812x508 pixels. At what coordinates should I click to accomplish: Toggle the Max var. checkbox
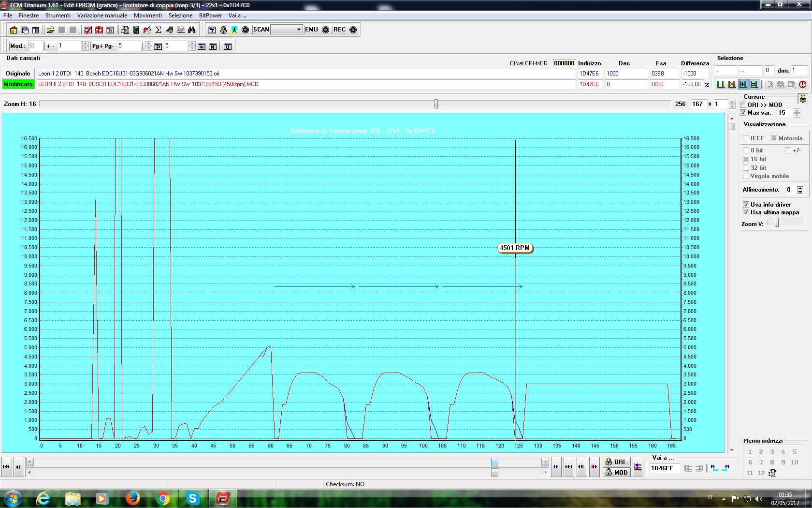[743, 113]
